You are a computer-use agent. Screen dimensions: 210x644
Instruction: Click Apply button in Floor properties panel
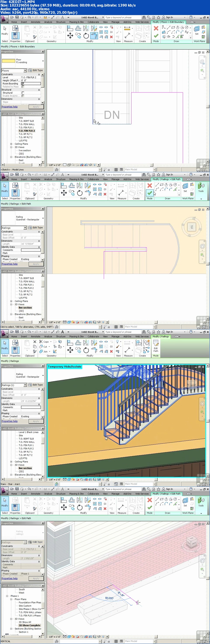[36, 107]
